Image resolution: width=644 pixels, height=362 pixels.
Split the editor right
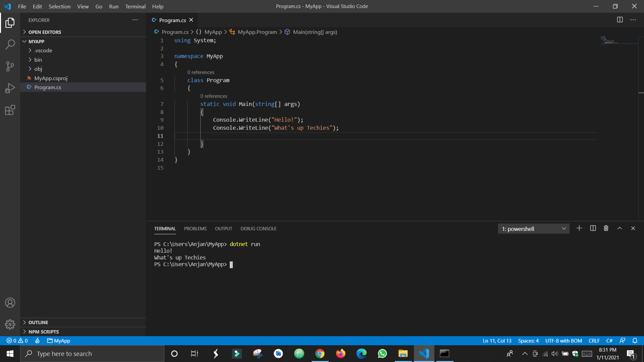pos(620,20)
